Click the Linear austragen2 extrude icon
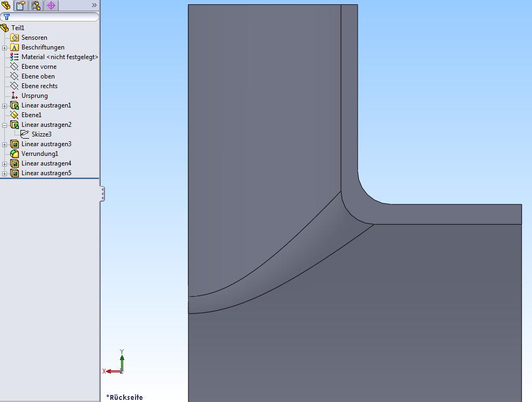The image size is (532, 402). point(14,125)
